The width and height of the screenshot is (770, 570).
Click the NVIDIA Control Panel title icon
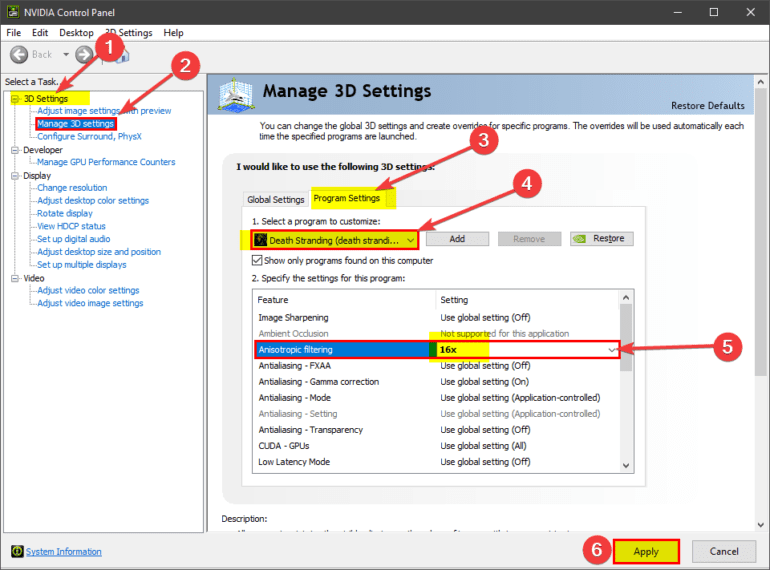[12, 12]
